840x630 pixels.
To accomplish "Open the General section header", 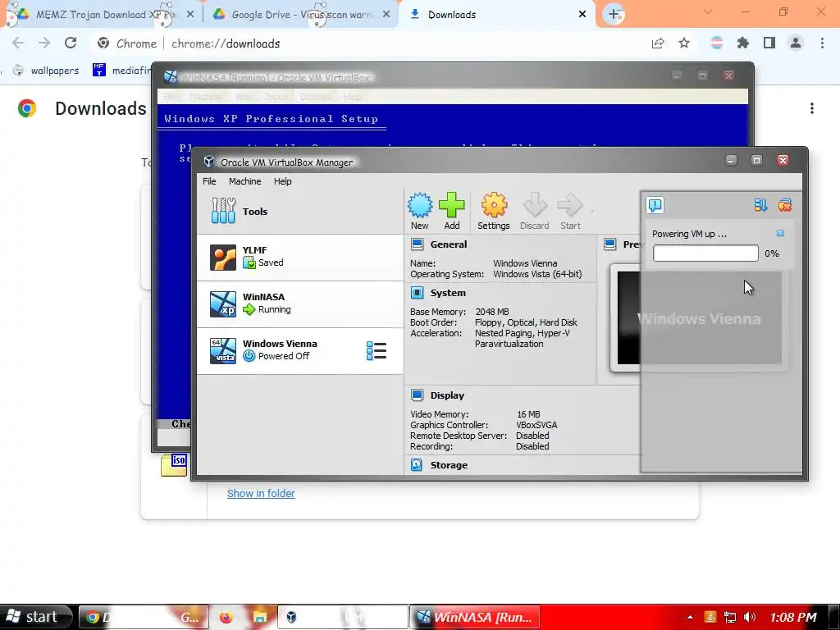I will point(449,244).
